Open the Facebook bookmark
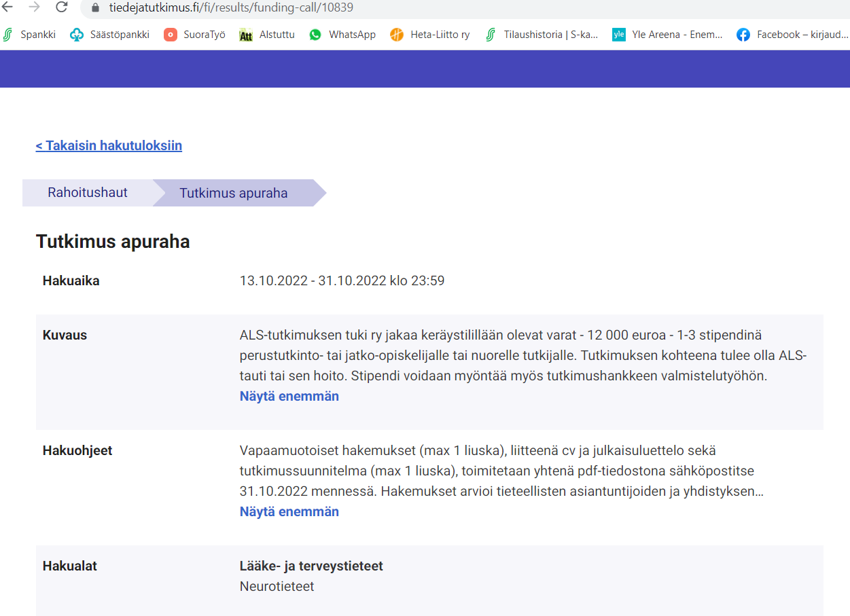Image resolution: width=850 pixels, height=616 pixels. click(792, 35)
